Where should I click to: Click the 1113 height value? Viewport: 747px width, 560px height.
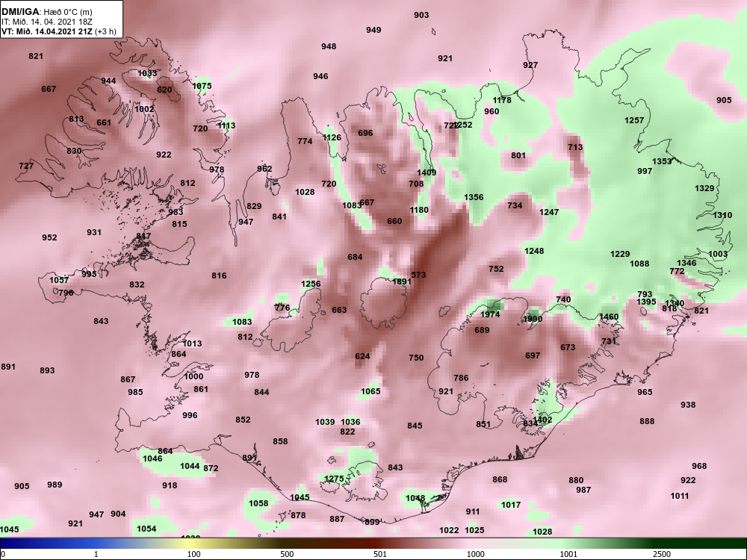pyautogui.click(x=226, y=125)
